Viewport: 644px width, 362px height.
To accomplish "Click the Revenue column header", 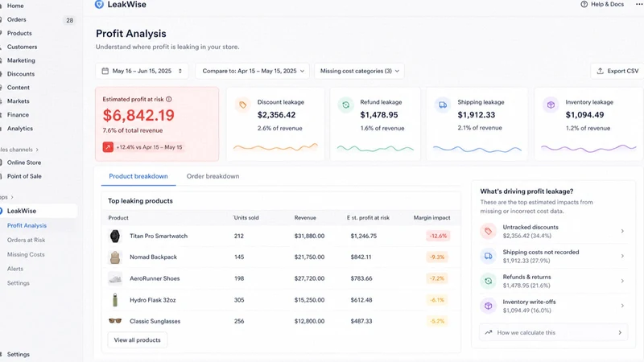I will tap(305, 218).
